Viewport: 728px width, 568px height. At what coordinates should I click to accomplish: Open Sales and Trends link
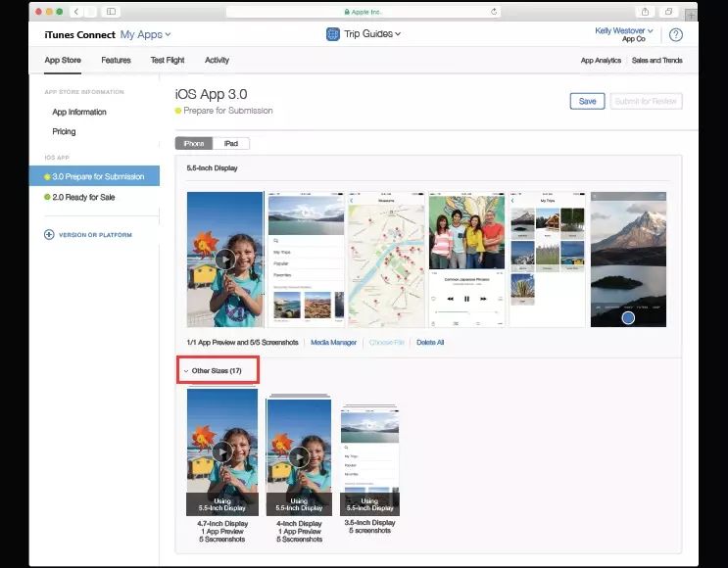[657, 61]
